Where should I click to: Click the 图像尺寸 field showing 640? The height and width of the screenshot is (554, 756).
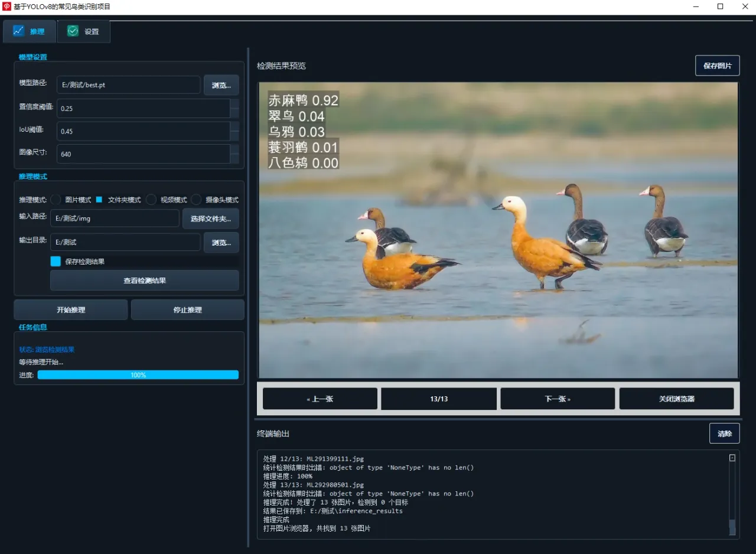pyautogui.click(x=144, y=154)
